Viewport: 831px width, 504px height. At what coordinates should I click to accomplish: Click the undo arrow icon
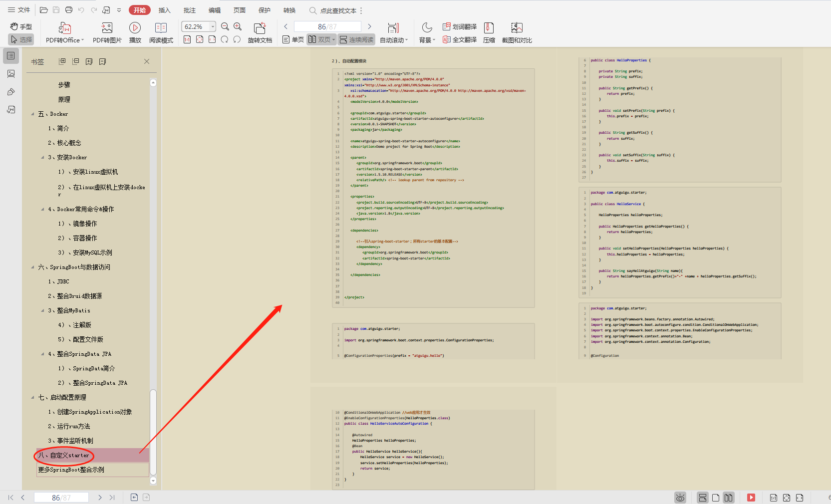pyautogui.click(x=81, y=10)
